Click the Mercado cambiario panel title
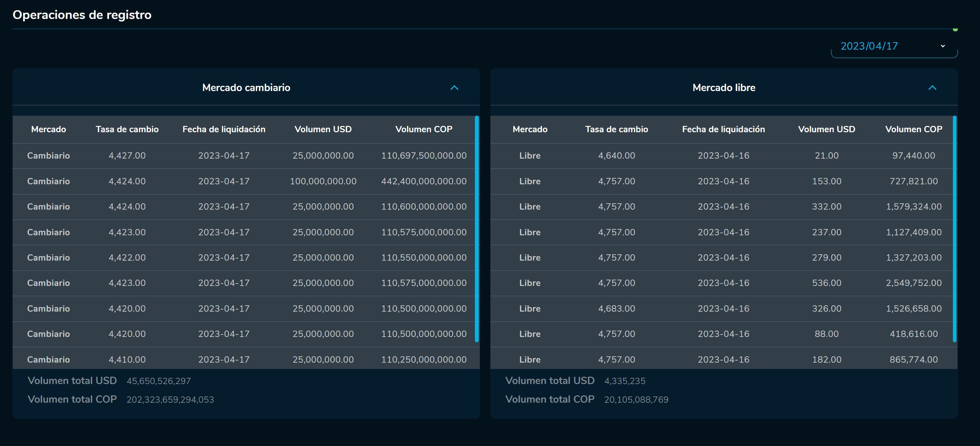The image size is (980, 446). (246, 88)
